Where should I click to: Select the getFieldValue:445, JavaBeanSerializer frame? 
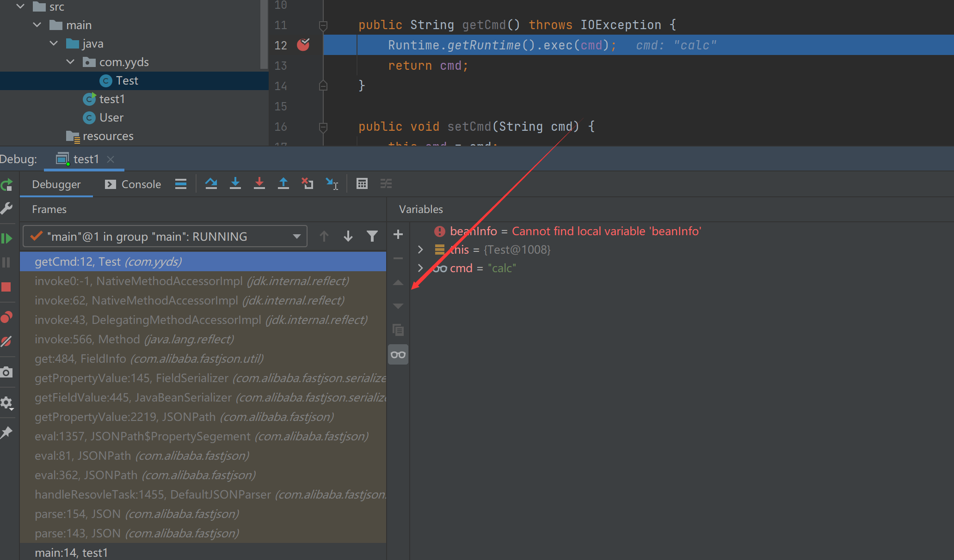[x=203, y=397]
